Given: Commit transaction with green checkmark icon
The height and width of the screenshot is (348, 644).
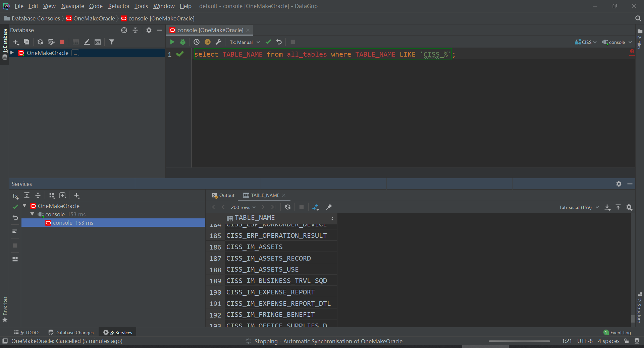Looking at the screenshot, I should (268, 42).
